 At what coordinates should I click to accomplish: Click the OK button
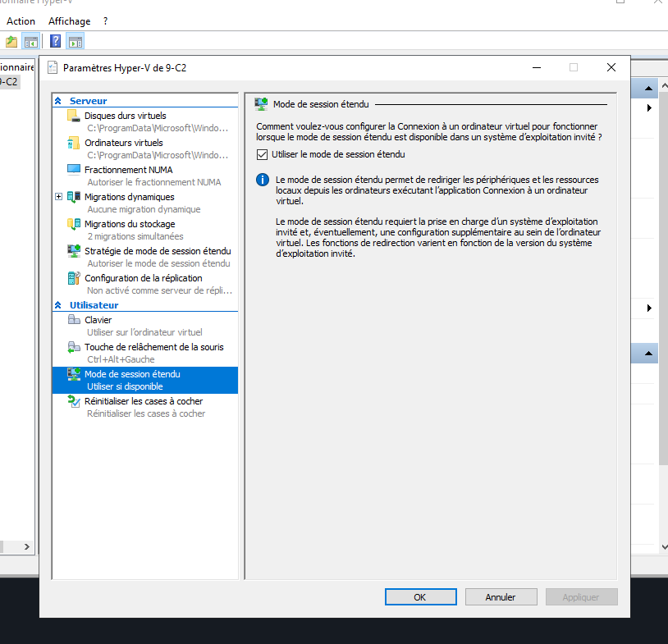[x=419, y=597]
